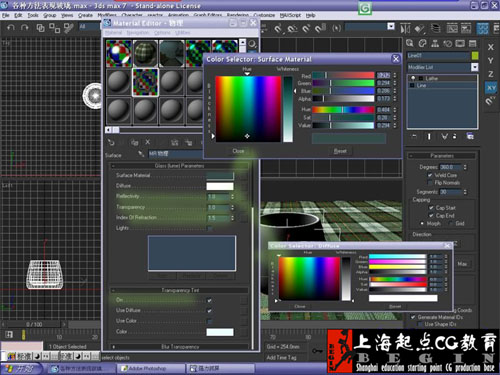Click the Mirror tool icon
This screenshot has width=500, height=375.
(405, 29)
